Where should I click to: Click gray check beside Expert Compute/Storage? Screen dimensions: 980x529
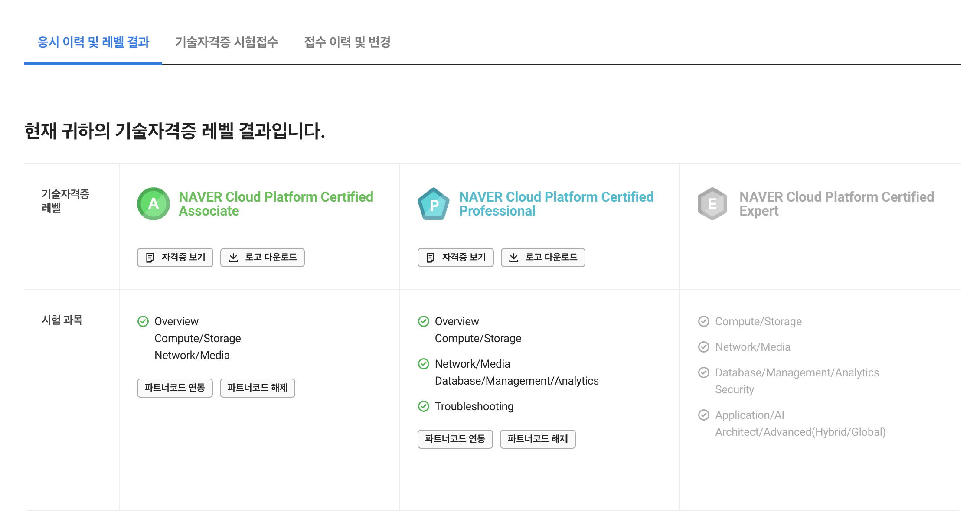pyautogui.click(x=704, y=321)
